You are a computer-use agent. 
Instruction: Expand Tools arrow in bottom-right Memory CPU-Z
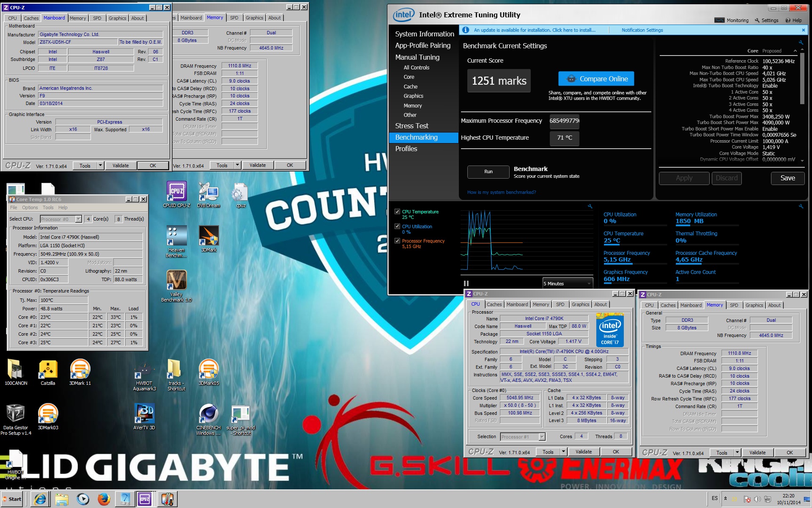tap(737, 453)
